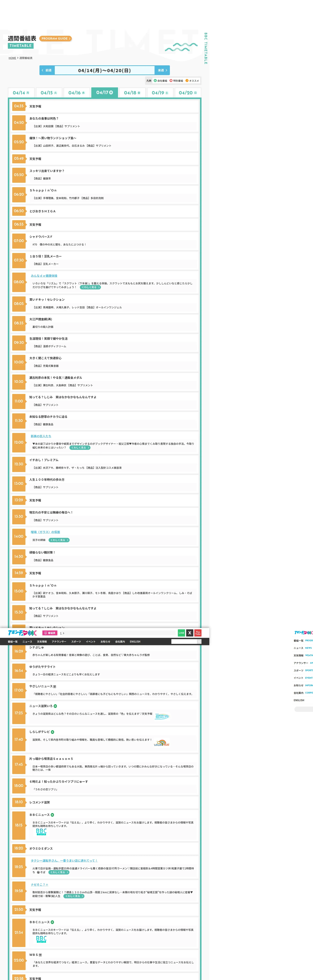Open the X social icon

tap(190, 633)
